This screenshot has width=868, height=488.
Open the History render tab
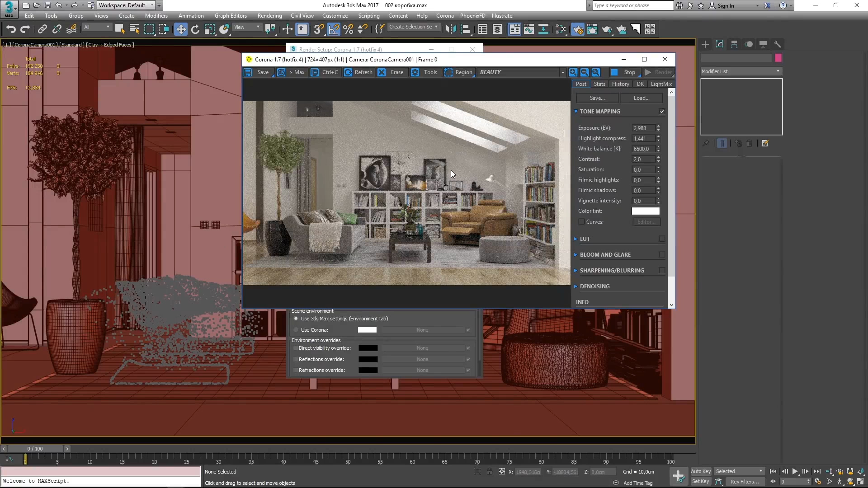pos(620,84)
